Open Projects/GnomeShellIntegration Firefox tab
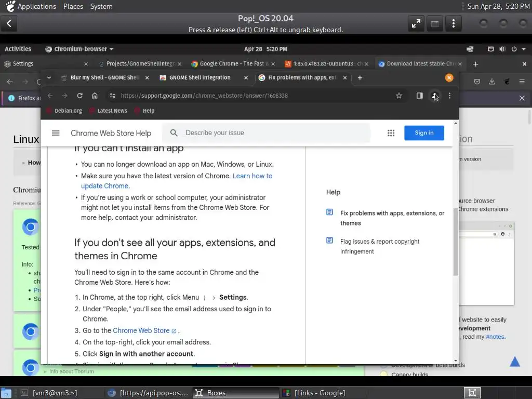The height and width of the screenshot is (399, 532). point(140,64)
